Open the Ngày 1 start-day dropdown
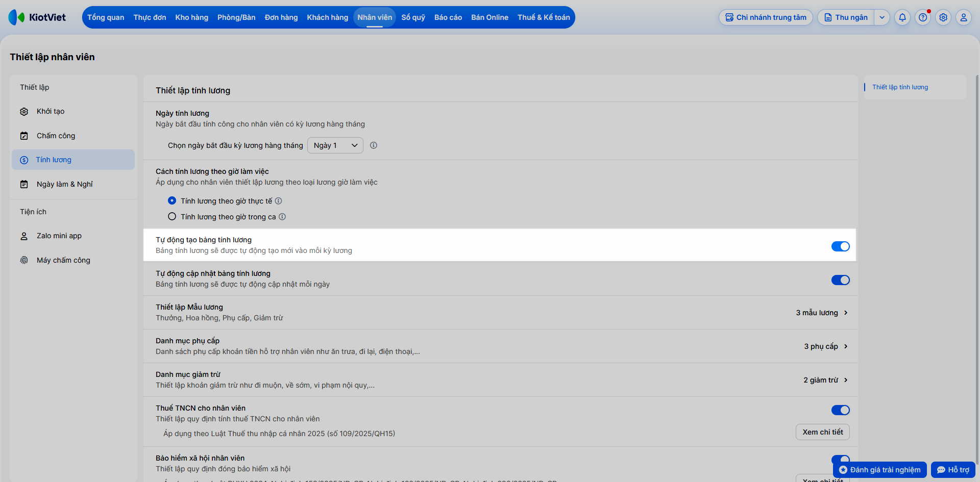Viewport: 980px width, 482px height. [x=335, y=145]
